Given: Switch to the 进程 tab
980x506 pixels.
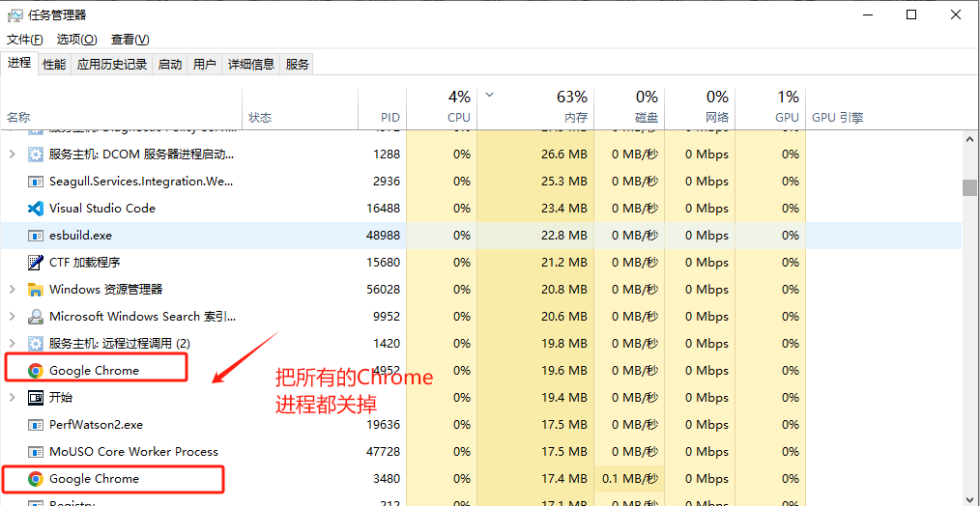Looking at the screenshot, I should click(x=18, y=63).
